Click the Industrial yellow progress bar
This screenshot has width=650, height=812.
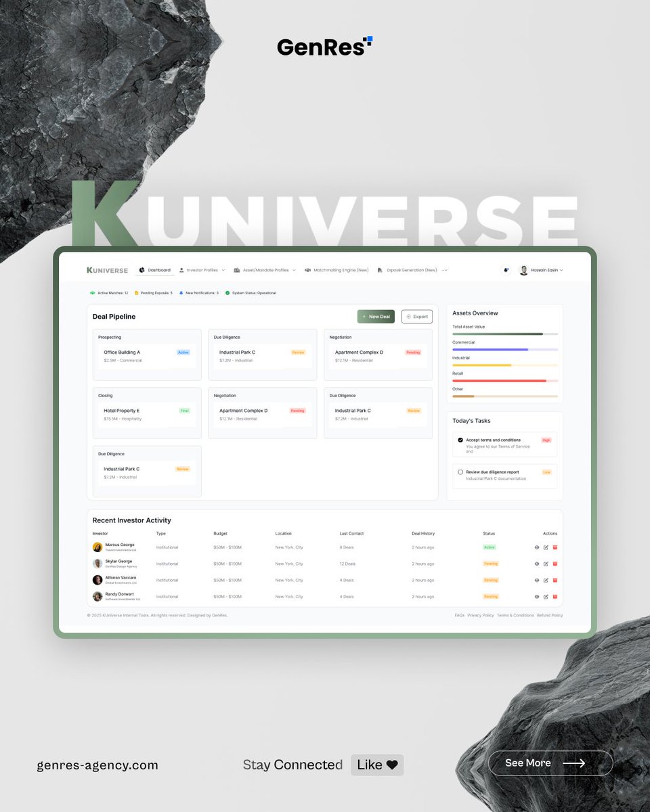[x=505, y=365]
